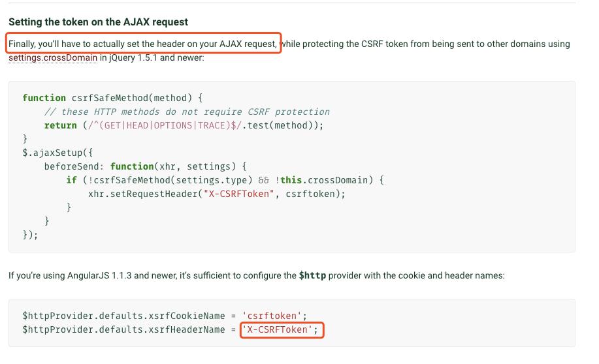
Task: Click the 'if (!csrfSafeMethod(settings.type)' condition line
Action: (225, 181)
